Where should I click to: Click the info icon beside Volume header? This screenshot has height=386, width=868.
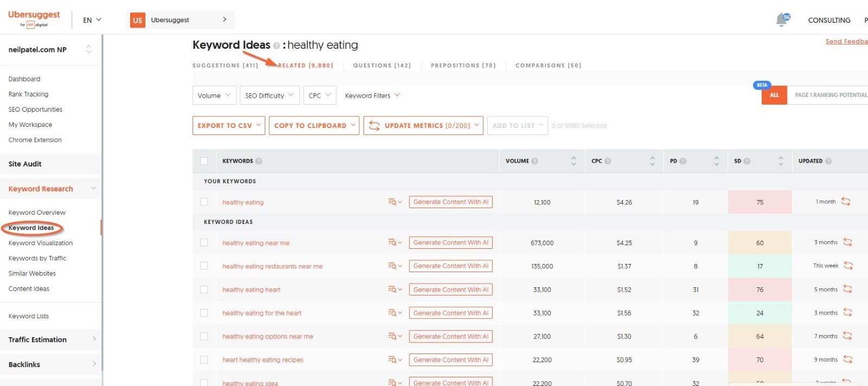[x=535, y=161]
